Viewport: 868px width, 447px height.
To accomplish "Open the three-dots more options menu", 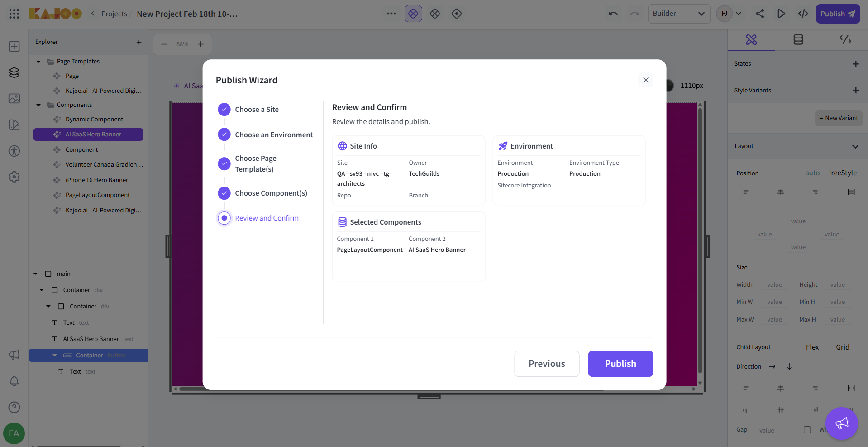I will [391, 14].
